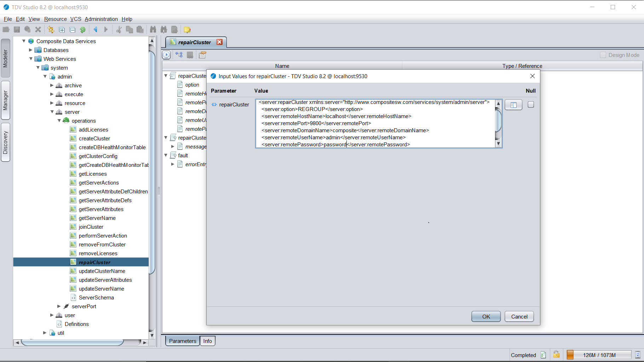Viewport: 644px width, 362px height.
Task: Switch to the Info tab
Action: tap(207, 341)
